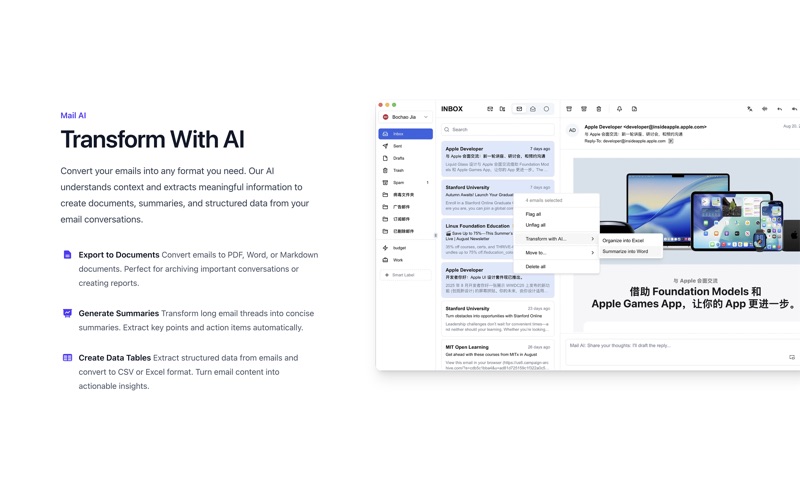
Task: Click the Export to Documents icon
Action: click(67, 255)
